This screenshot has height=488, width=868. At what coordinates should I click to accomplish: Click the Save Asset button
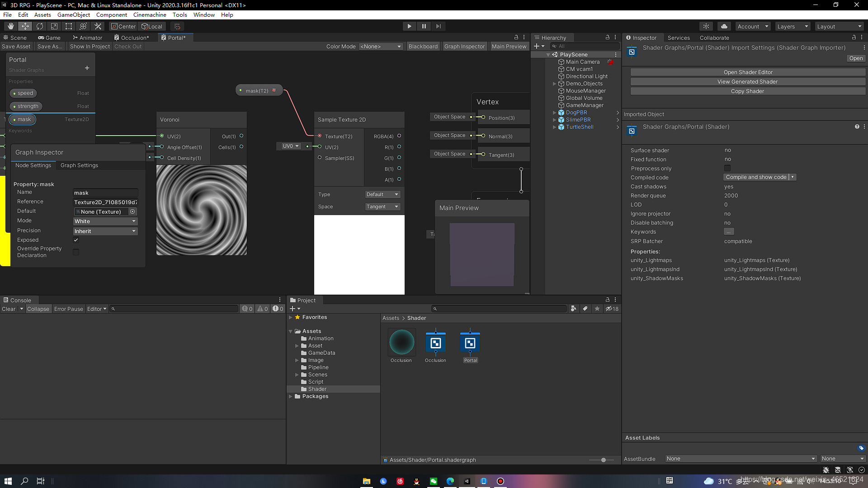click(x=16, y=47)
